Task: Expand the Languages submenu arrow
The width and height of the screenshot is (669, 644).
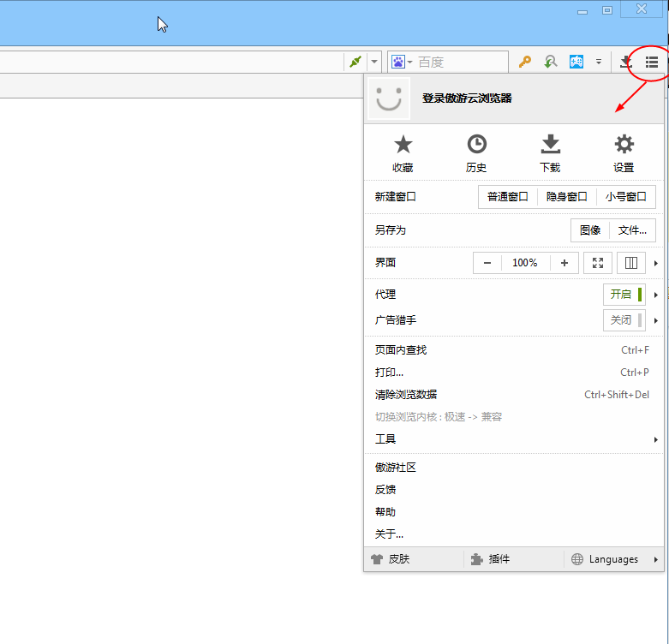Action: click(x=656, y=559)
